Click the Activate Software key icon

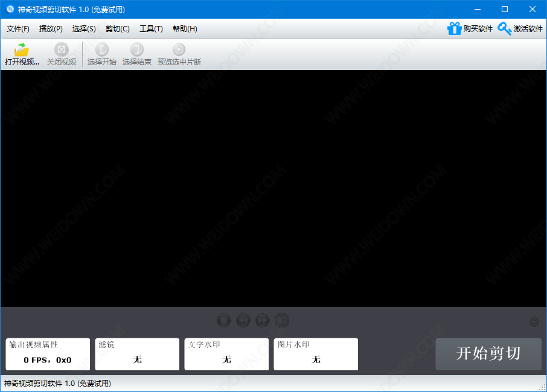click(505, 28)
